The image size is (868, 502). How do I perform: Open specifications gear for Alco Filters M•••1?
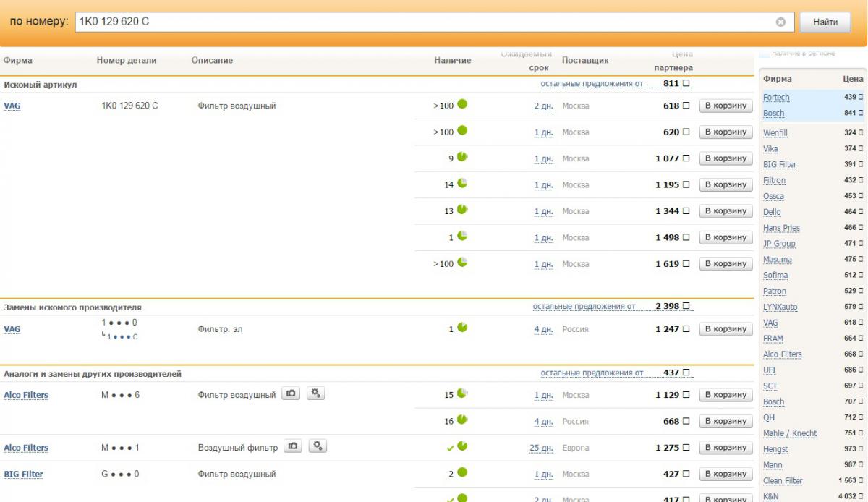click(x=318, y=446)
